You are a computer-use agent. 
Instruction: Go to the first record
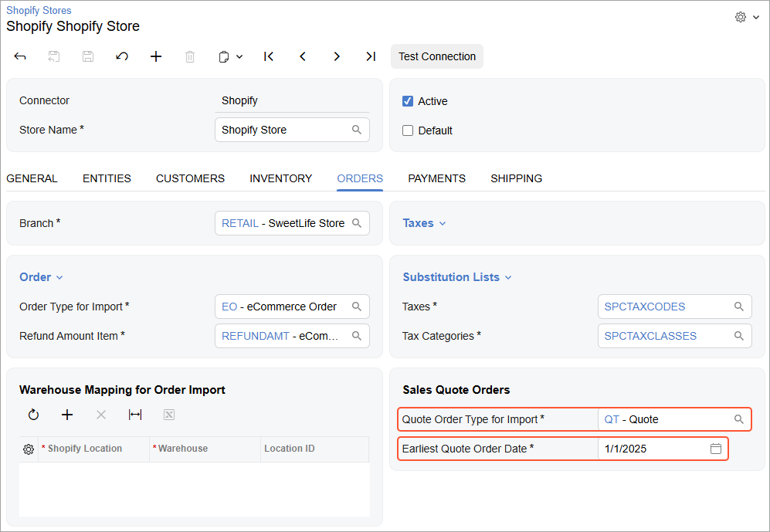pyautogui.click(x=269, y=56)
